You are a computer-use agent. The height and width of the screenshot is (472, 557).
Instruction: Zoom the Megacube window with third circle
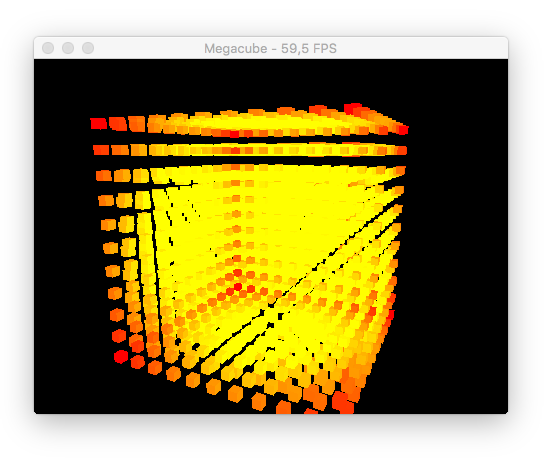tap(88, 48)
